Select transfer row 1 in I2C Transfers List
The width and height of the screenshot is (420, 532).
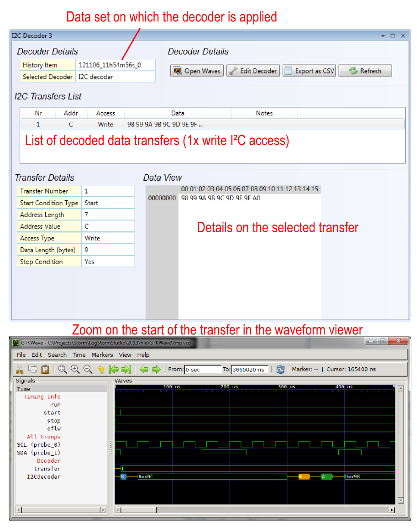(213, 124)
